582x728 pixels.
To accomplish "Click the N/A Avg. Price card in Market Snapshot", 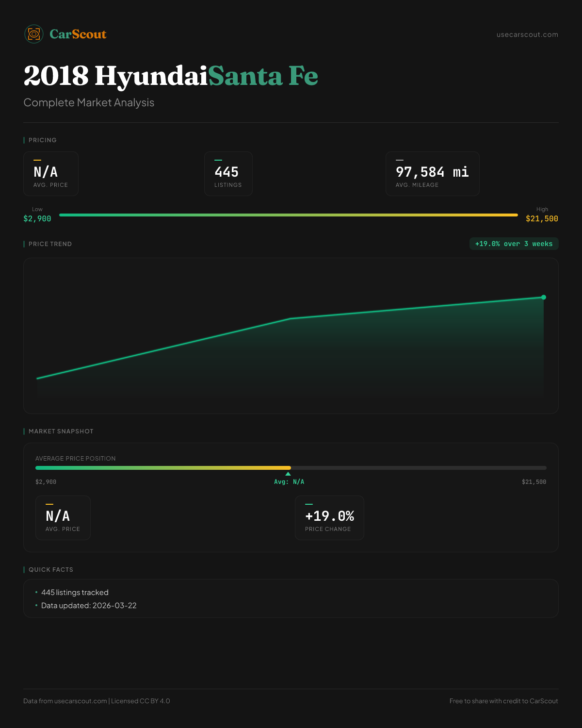I will coord(63,518).
